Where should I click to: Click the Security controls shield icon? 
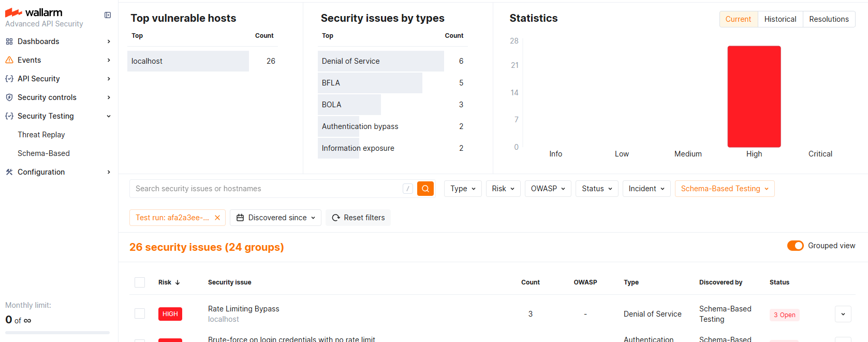(x=9, y=97)
